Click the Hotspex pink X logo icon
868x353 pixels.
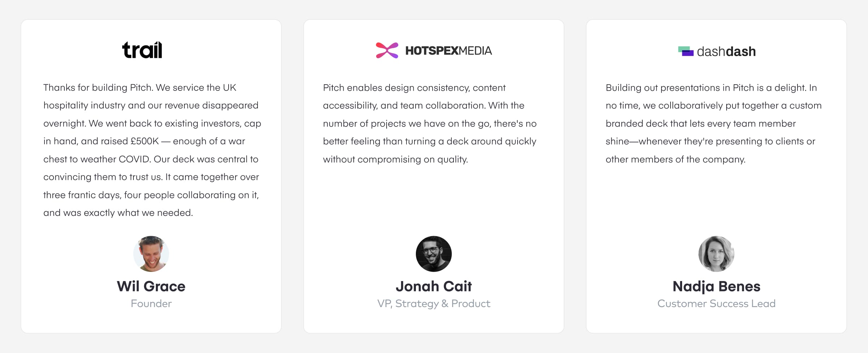tap(387, 50)
